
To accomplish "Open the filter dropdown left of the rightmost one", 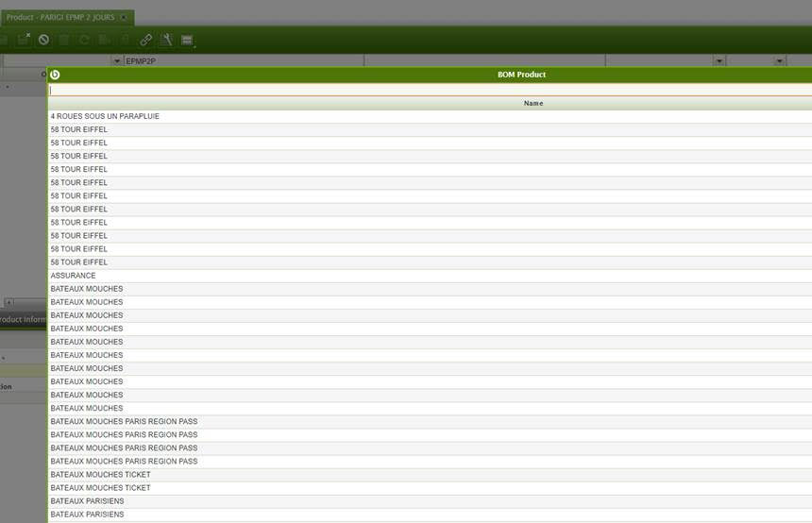I will [719, 61].
